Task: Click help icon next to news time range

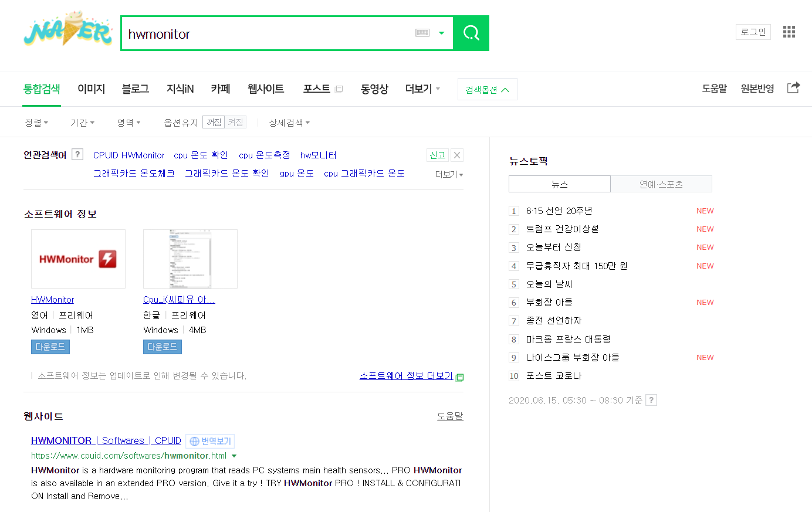Action: coord(651,400)
